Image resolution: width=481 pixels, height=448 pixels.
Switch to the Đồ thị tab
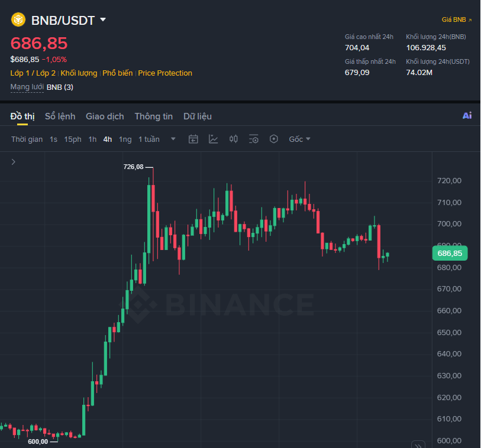coord(22,116)
